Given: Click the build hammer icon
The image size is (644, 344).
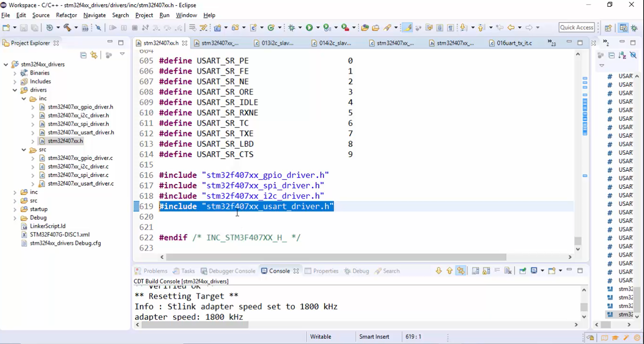Looking at the screenshot, I should pos(67,28).
